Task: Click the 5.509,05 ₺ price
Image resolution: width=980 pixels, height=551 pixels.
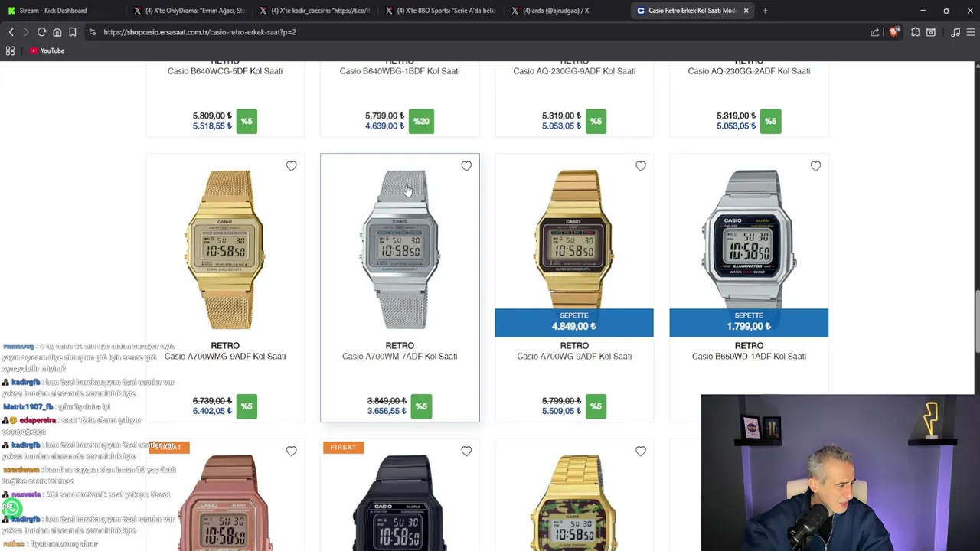Action: click(x=561, y=411)
